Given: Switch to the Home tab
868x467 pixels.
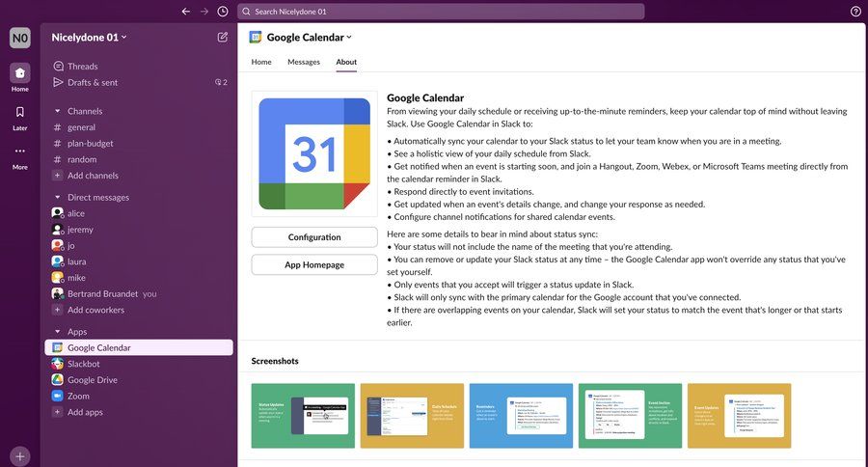Looking at the screenshot, I should pyautogui.click(x=261, y=62).
